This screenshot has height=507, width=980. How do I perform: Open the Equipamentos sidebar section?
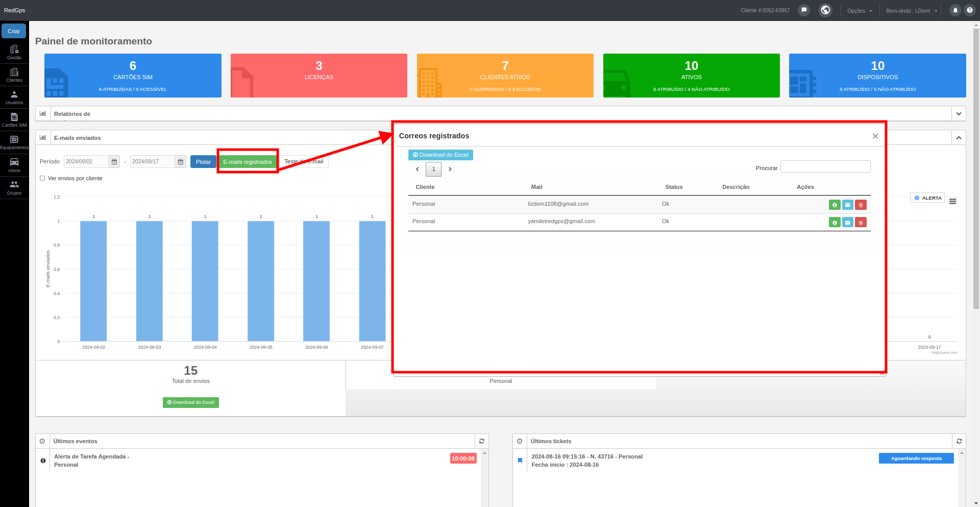point(14,142)
